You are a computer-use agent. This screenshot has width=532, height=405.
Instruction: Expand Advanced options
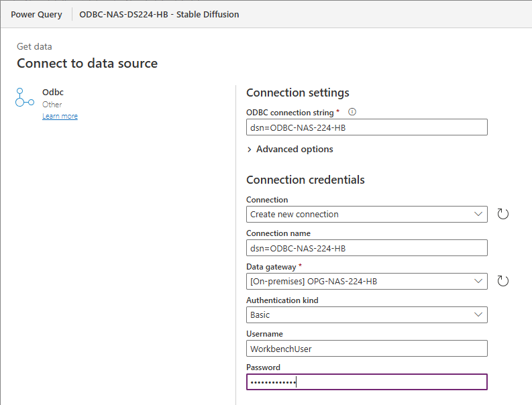[x=290, y=150]
